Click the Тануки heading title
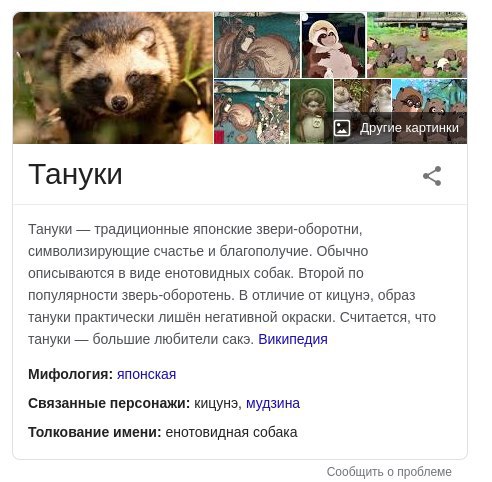492x482 pixels. click(75, 174)
